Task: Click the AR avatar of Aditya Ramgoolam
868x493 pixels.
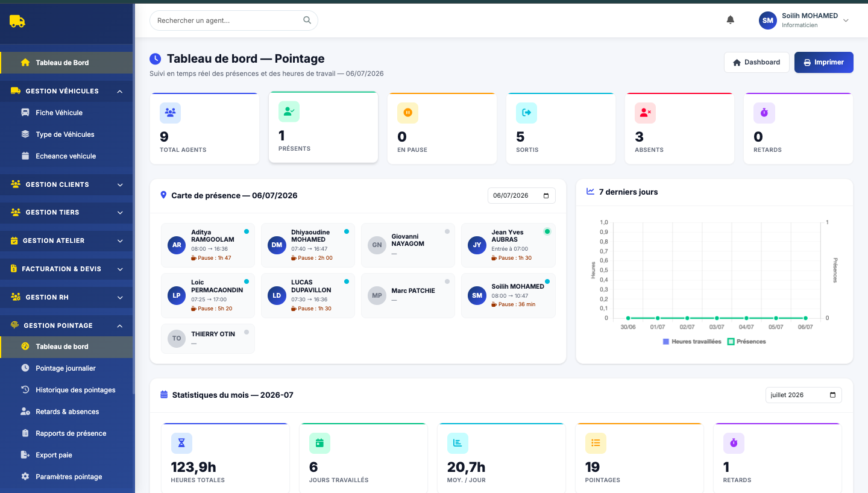Action: point(177,245)
